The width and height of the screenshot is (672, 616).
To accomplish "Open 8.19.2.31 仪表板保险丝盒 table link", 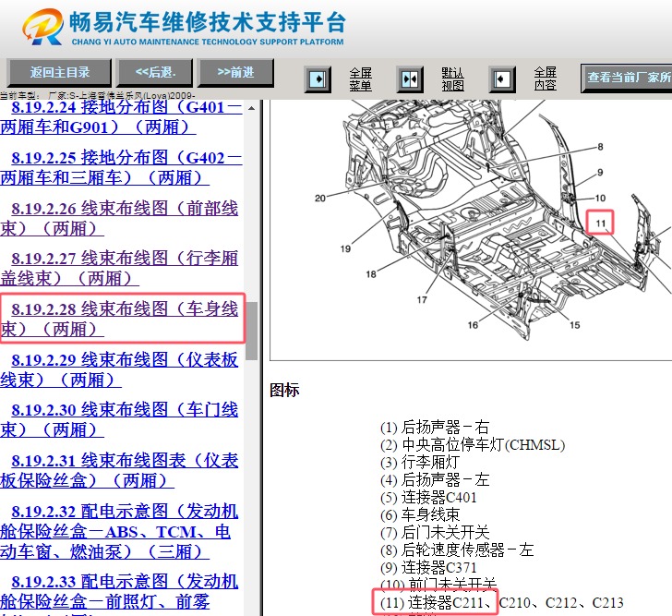I will (x=119, y=470).
